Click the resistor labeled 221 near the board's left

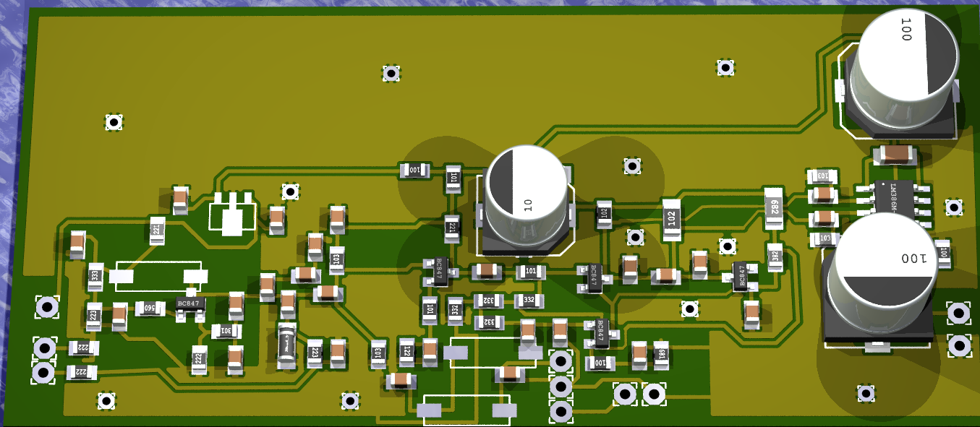[155, 230]
